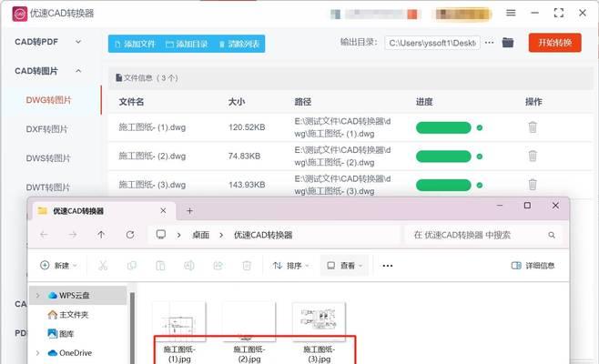Delete the 施工图纸- (3).dwg row

coord(533,185)
